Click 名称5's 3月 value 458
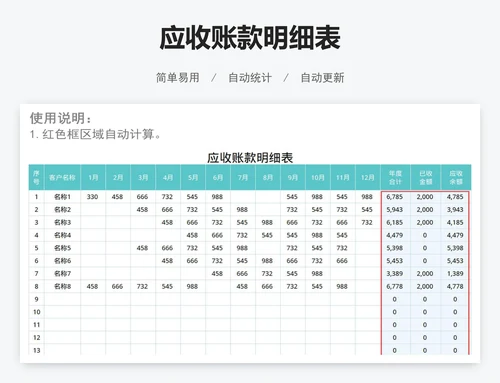The height and width of the screenshot is (383, 500). point(142,248)
